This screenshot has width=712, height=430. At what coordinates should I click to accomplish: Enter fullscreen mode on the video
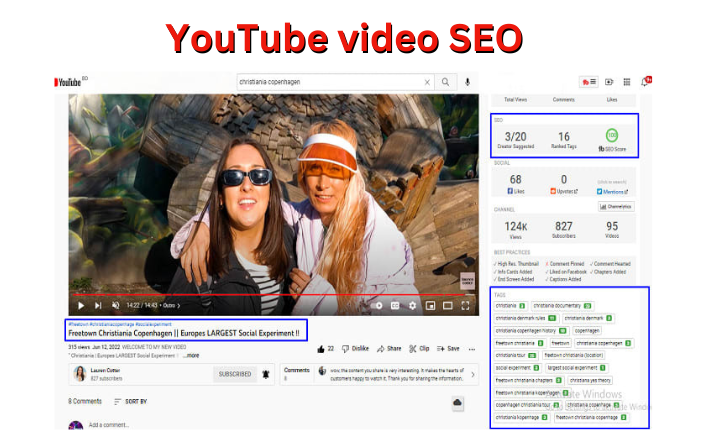466,305
